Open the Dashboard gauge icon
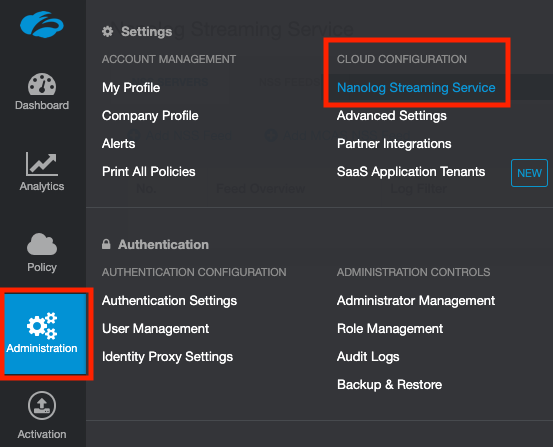This screenshot has height=447, width=553. point(42,84)
